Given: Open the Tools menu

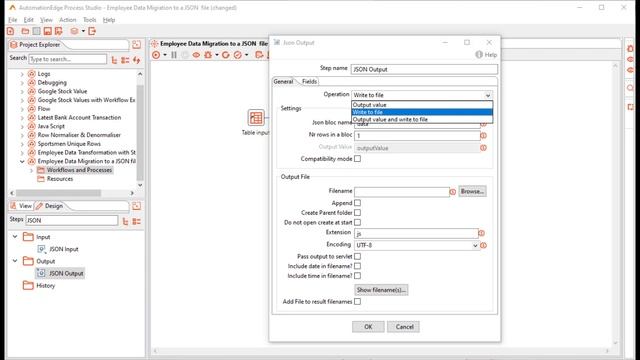Looking at the screenshot, I should point(89,20).
